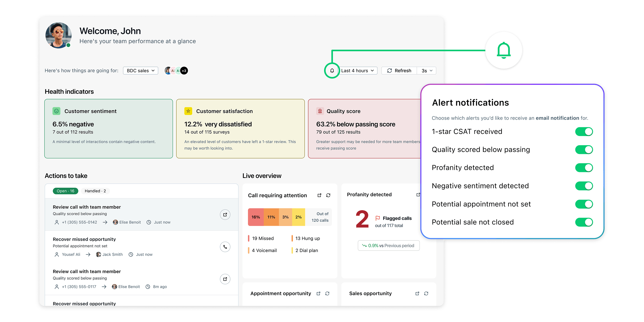This screenshot has width=644, height=322.
Task: Click the Quality score ribbon icon
Action: click(x=320, y=111)
